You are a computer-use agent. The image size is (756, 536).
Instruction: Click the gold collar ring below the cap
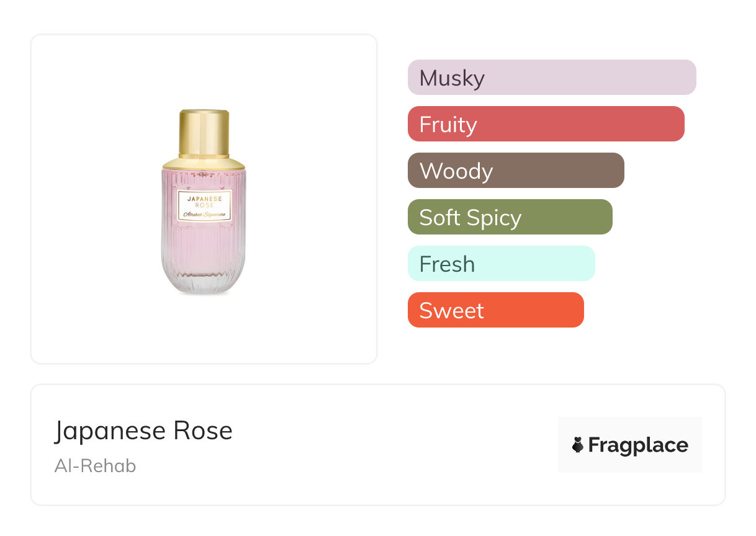click(204, 163)
